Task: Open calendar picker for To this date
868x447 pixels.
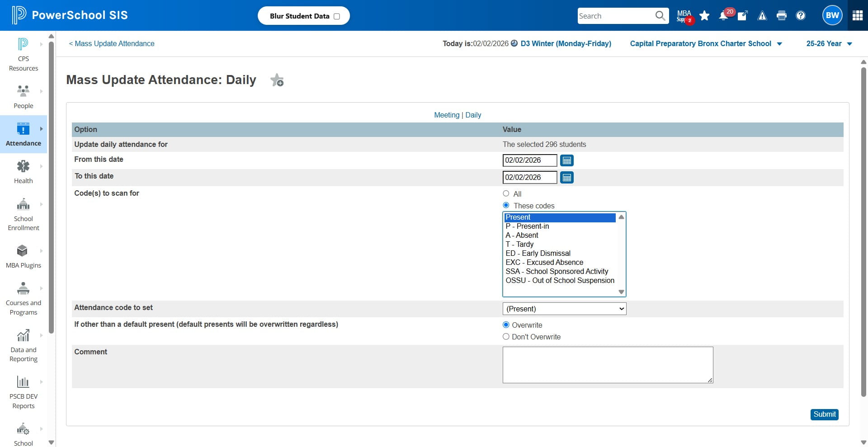Action: pyautogui.click(x=567, y=178)
